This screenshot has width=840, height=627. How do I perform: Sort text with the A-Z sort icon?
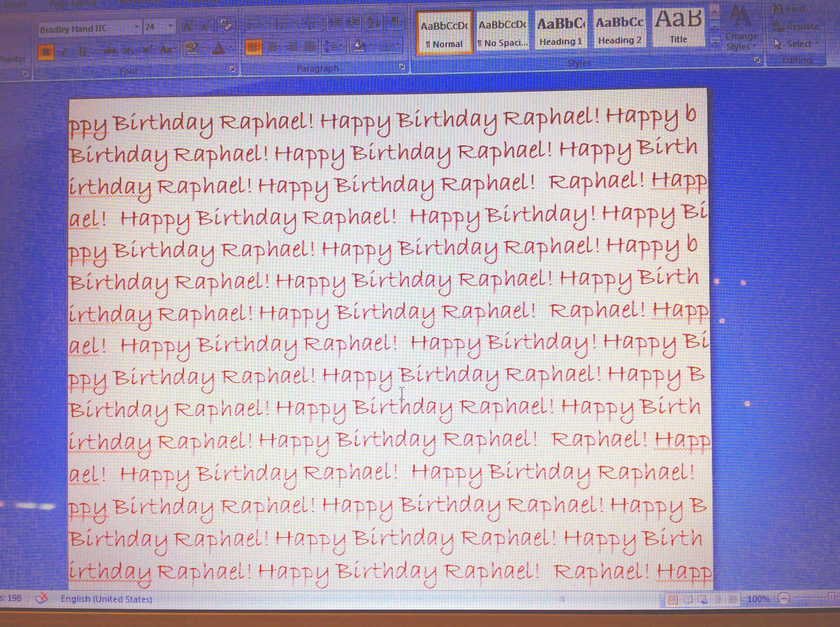tap(373, 22)
